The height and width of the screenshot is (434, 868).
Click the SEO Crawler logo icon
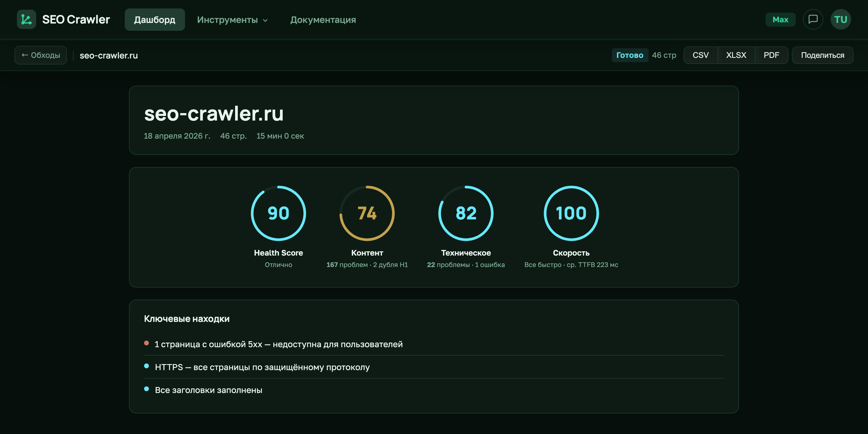click(26, 20)
